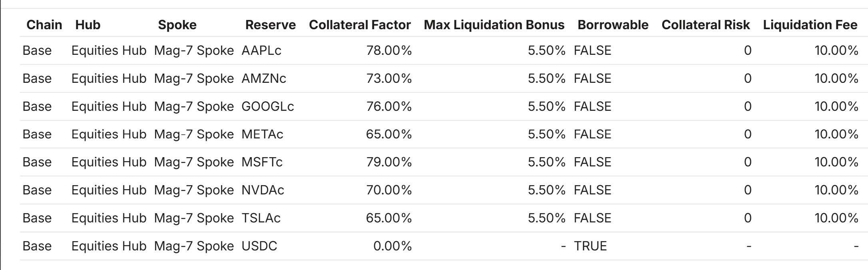Click the TRUE borrowable value for USDC
The width and height of the screenshot is (868, 270).
pyautogui.click(x=590, y=246)
